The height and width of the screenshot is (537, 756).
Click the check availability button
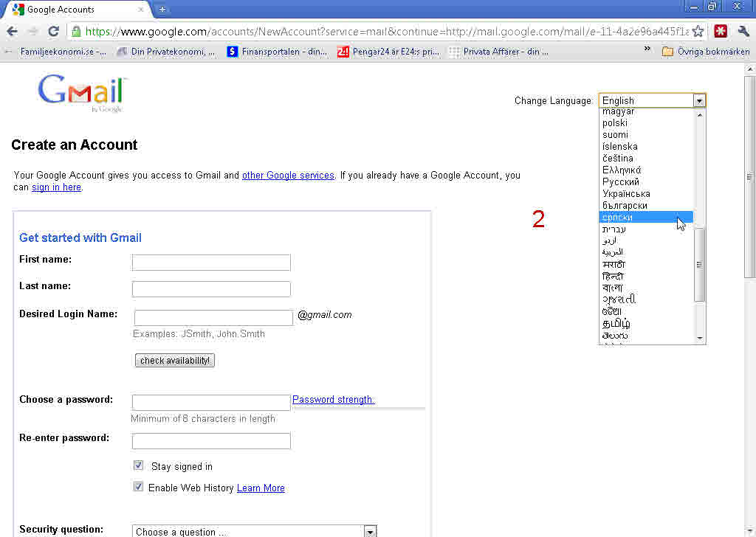(x=174, y=360)
